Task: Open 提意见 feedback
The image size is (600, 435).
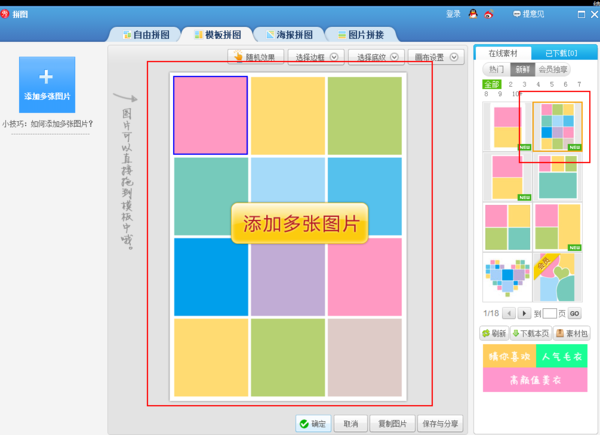Action: click(528, 14)
